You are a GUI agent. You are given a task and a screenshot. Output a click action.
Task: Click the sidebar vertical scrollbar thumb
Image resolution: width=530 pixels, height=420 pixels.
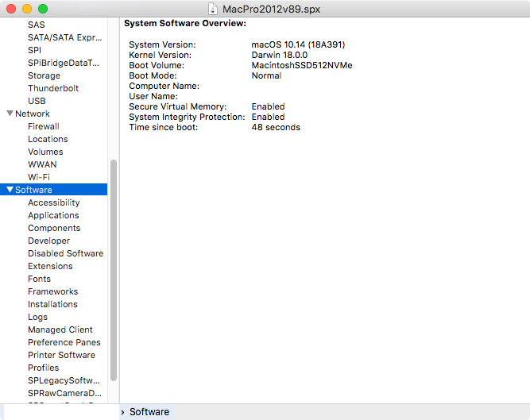[114, 270]
